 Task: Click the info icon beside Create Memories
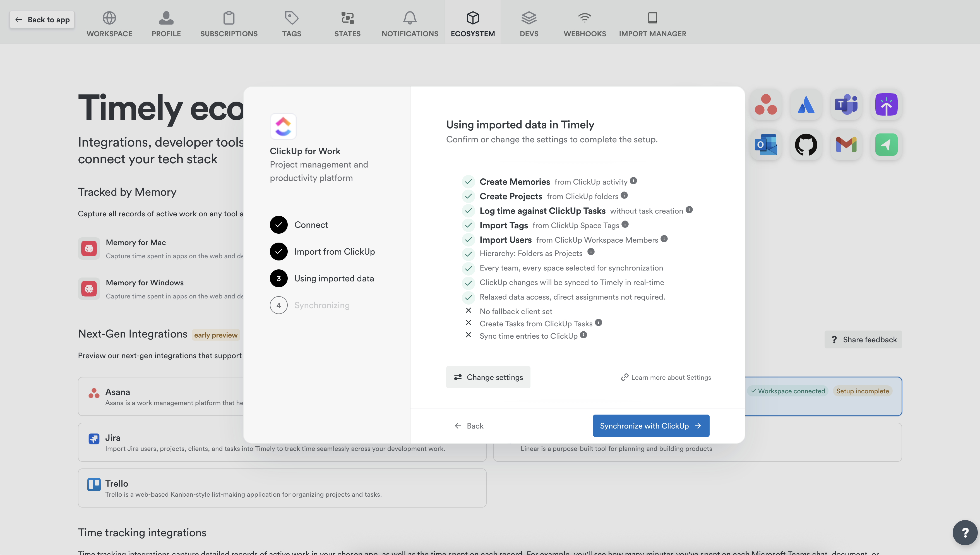pos(633,181)
